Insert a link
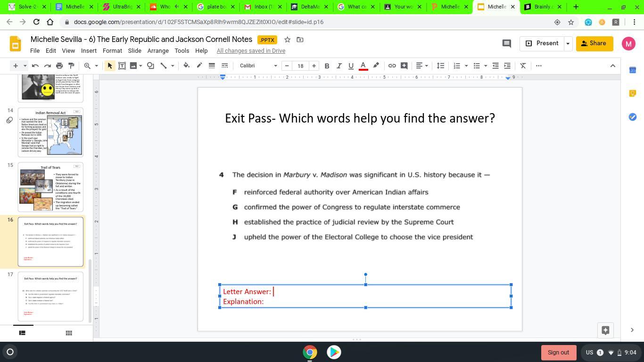644x362 pixels. tap(392, 66)
